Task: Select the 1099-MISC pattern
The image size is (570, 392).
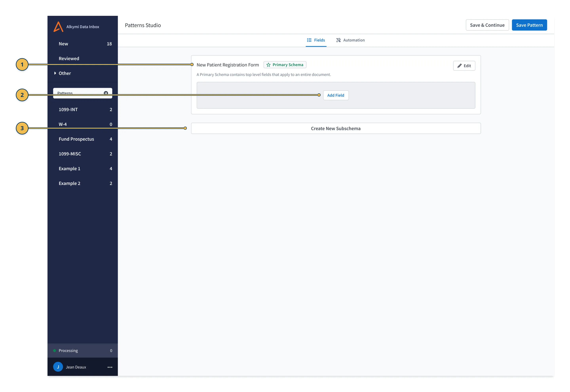Action: pos(83,154)
